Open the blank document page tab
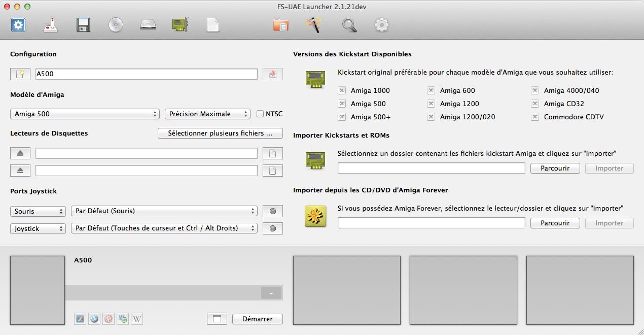644x335 pixels. [x=213, y=24]
